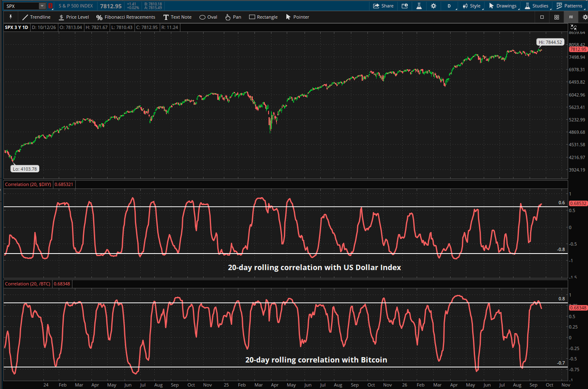Screen dimensions: 588x389
Task: Switch to single chart layout square icon
Action: [x=542, y=17]
